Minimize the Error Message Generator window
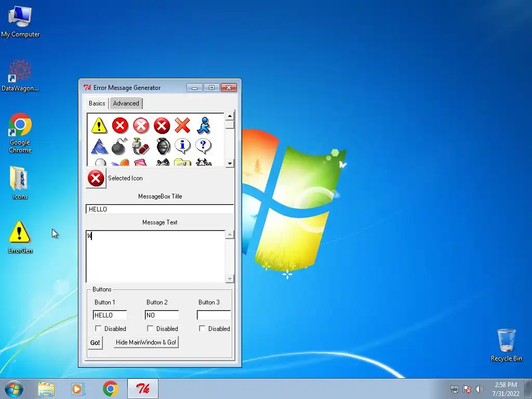 coord(194,88)
